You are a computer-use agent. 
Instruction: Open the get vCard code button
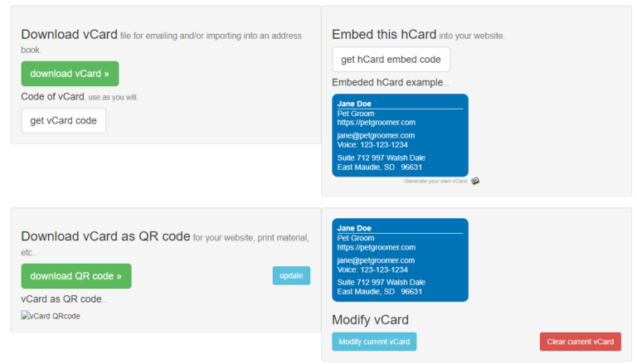point(63,121)
